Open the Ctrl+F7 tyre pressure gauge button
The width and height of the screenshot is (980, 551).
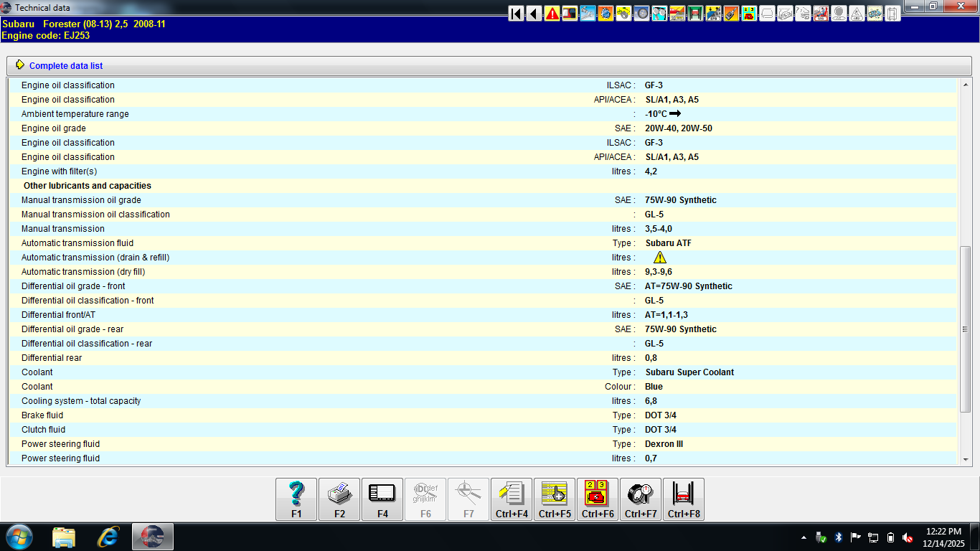coord(641,499)
